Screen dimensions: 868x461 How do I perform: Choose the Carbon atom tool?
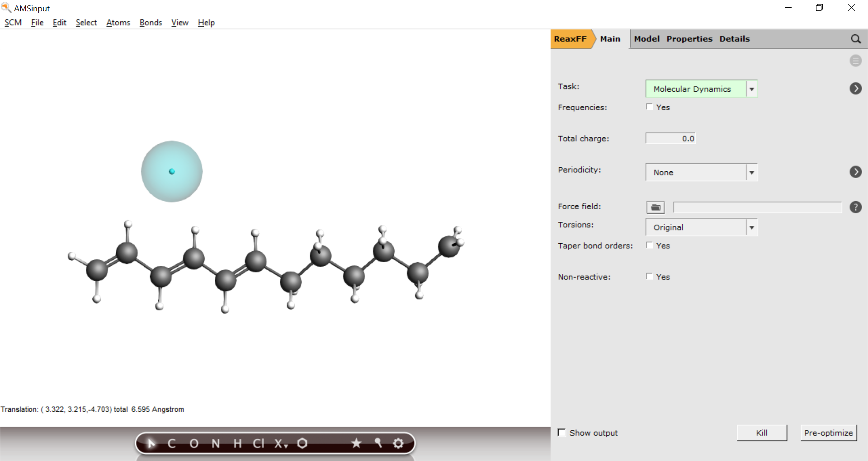[x=171, y=443]
